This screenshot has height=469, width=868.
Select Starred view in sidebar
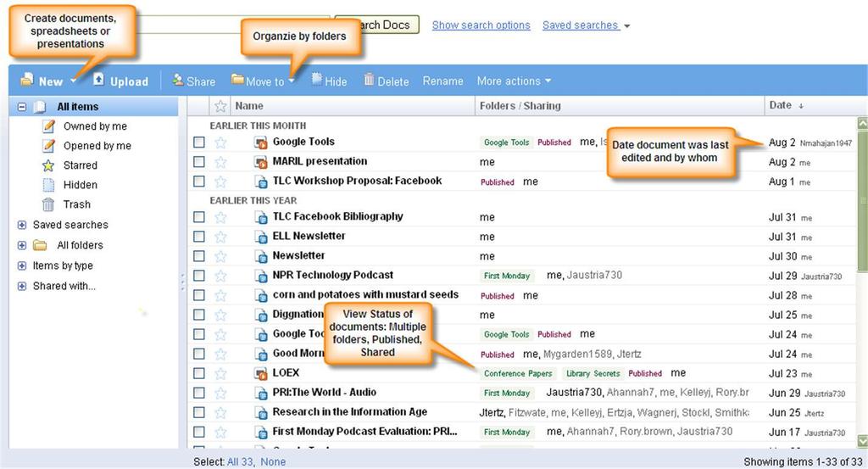[x=81, y=165]
